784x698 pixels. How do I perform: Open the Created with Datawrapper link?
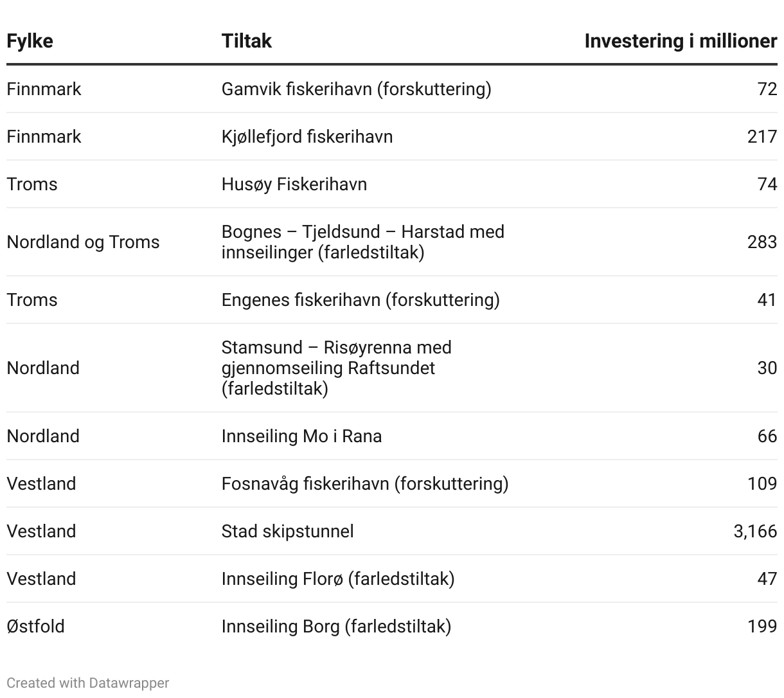click(88, 683)
